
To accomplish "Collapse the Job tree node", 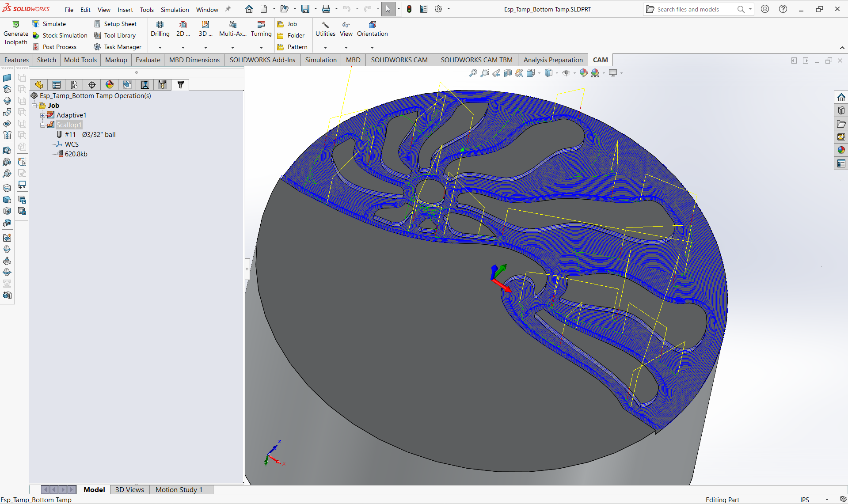I will (x=34, y=106).
